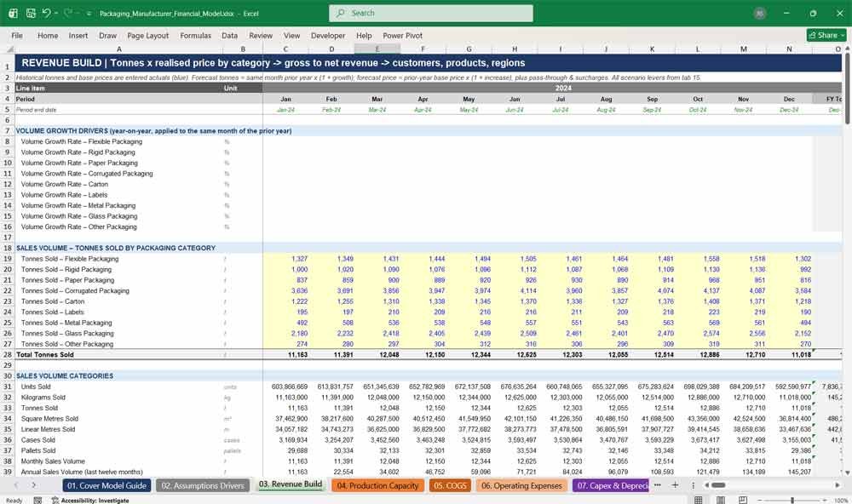Screen dimensions: 852x504
Task: Click the 100% zoom level
Action: pyautogui.click(x=841, y=501)
